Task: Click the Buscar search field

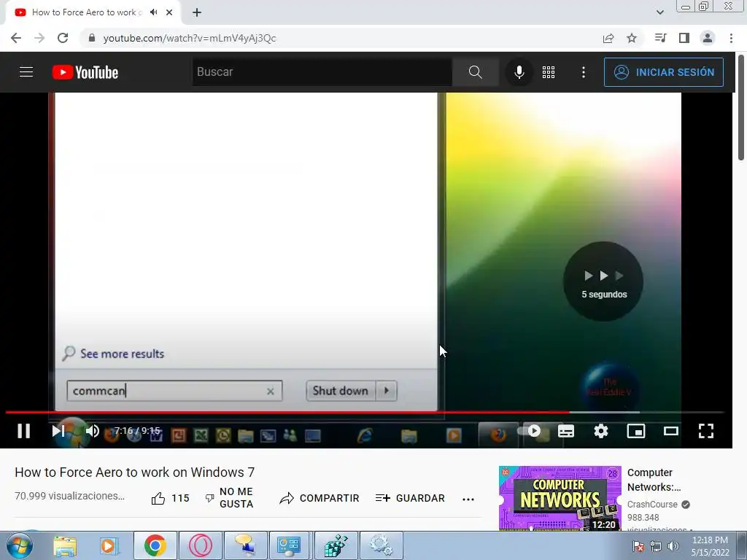Action: 322,72
